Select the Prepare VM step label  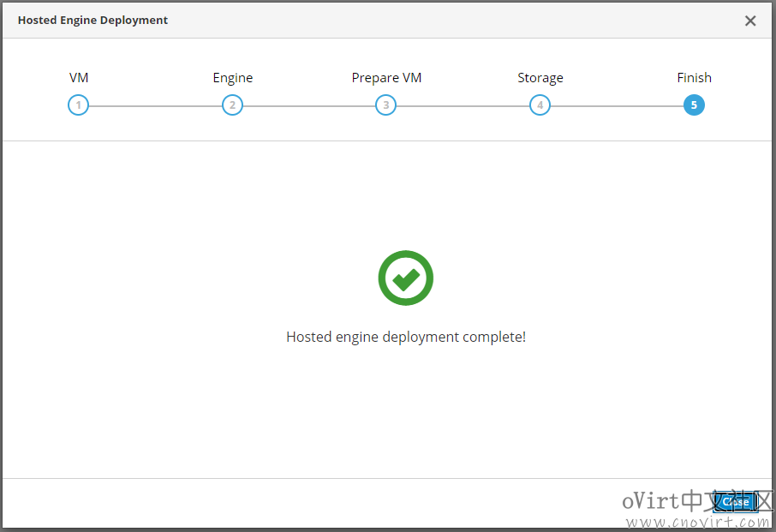pyautogui.click(x=386, y=78)
